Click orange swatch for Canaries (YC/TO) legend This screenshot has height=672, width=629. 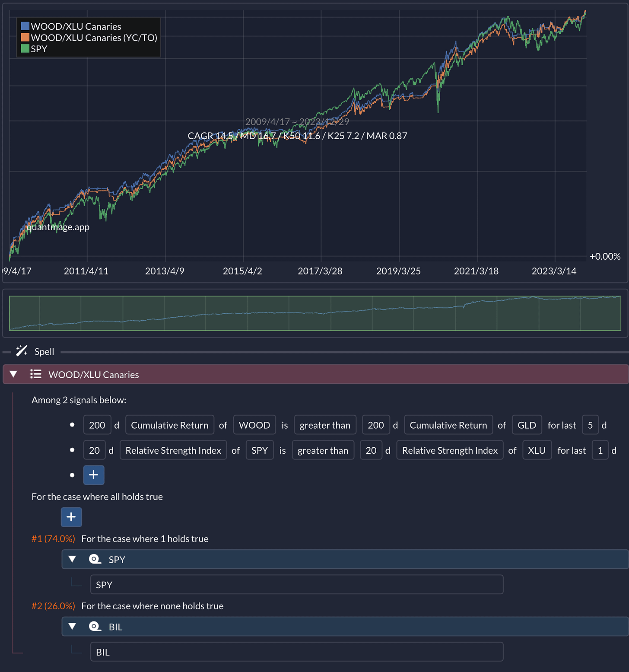click(x=25, y=37)
